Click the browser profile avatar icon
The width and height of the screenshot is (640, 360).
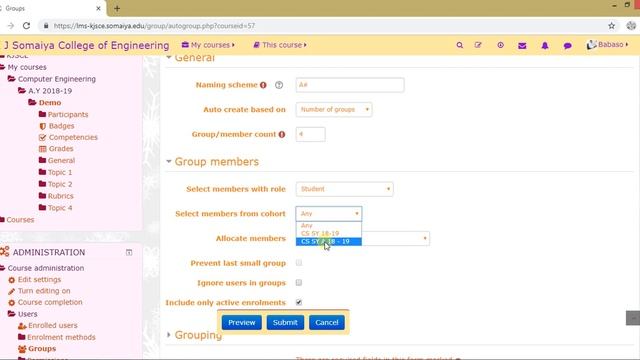[631, 26]
